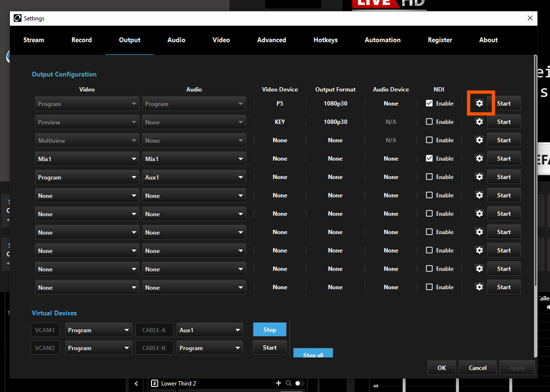The image size is (550, 392).
Task: Click the gear icon in last output row
Action: tap(479, 287)
